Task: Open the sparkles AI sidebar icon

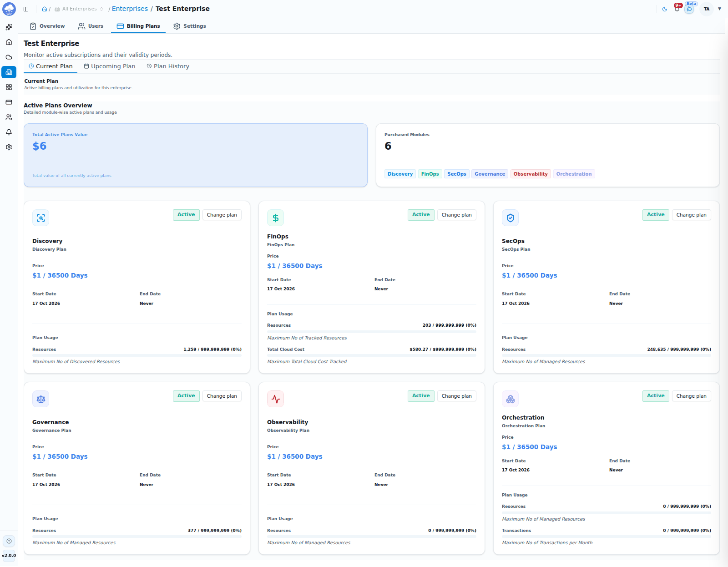Action: coord(9,27)
